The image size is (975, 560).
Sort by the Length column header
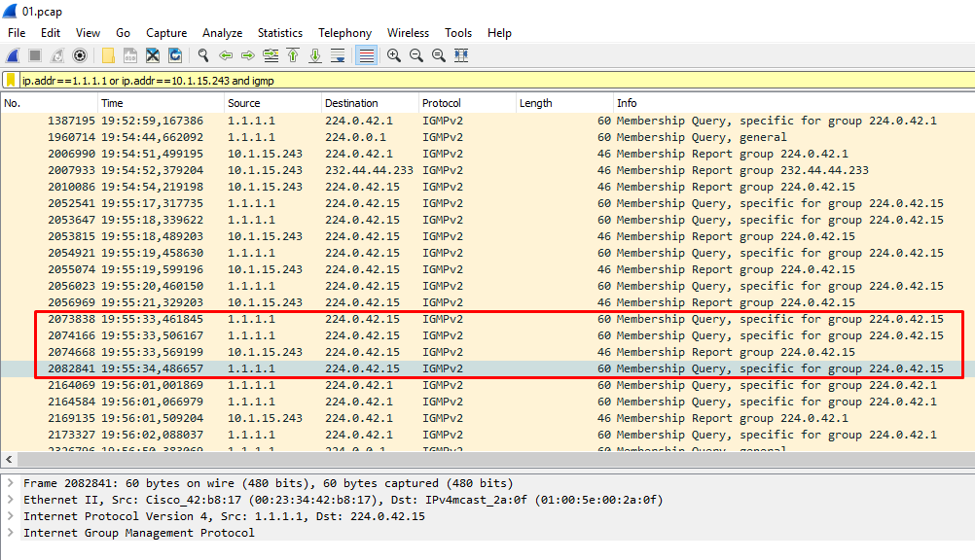[564, 103]
